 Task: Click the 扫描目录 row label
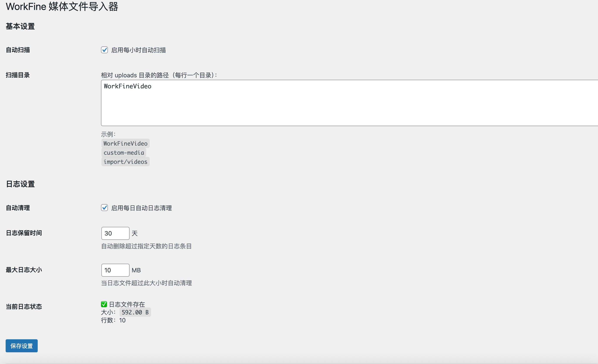[x=18, y=75]
